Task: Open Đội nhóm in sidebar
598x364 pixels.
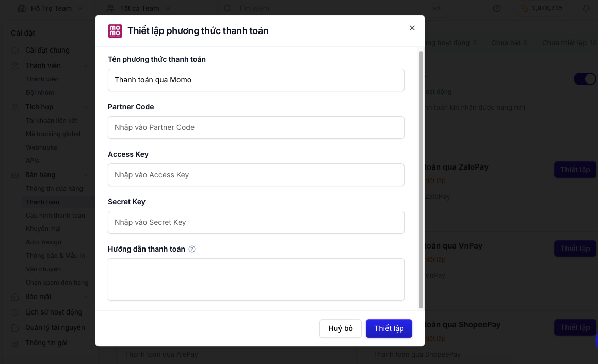Action: tap(40, 93)
